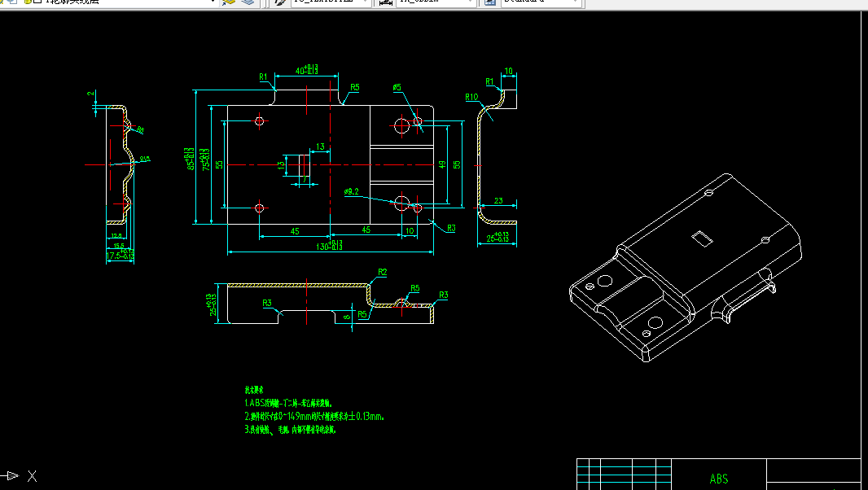Click the table style icon
868x490 pixels.
pos(490,2)
